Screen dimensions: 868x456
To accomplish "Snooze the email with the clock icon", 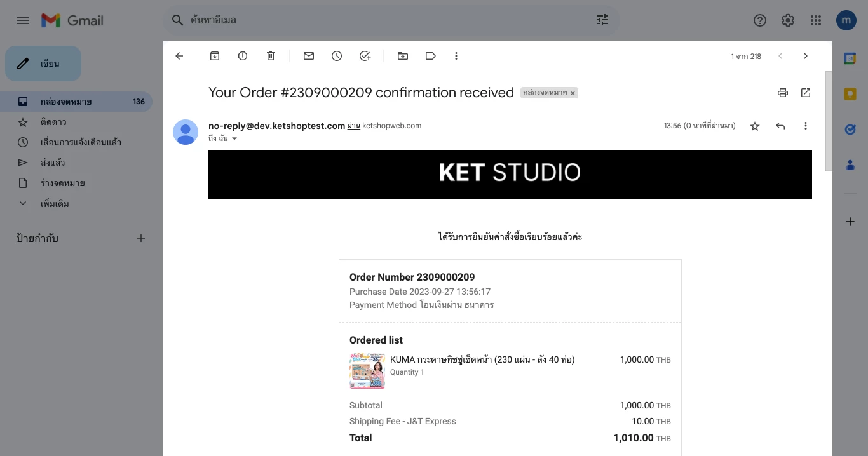I will [x=337, y=56].
